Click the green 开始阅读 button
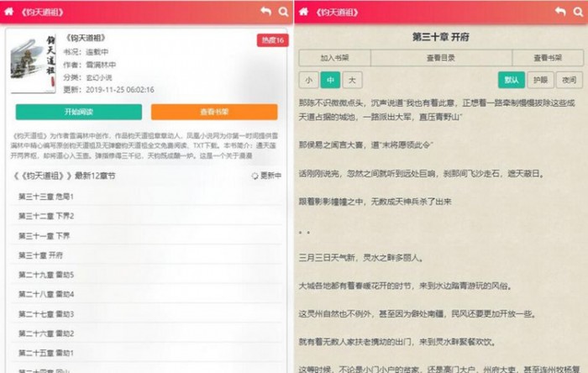 point(79,112)
